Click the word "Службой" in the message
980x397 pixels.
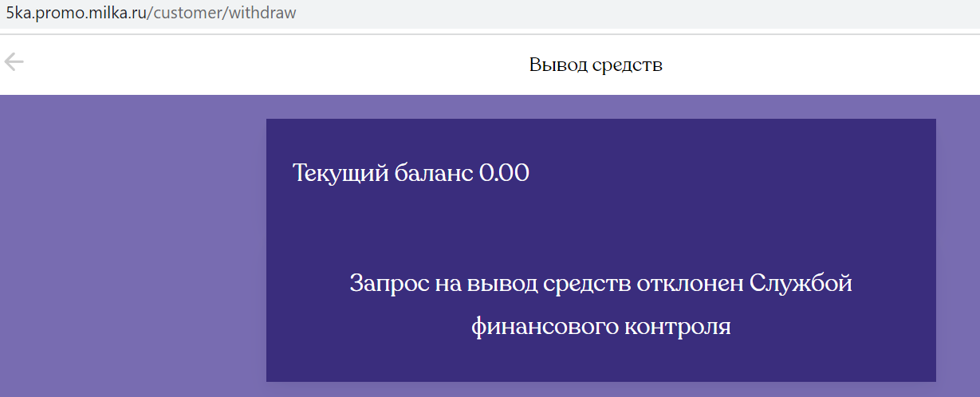[x=801, y=284]
